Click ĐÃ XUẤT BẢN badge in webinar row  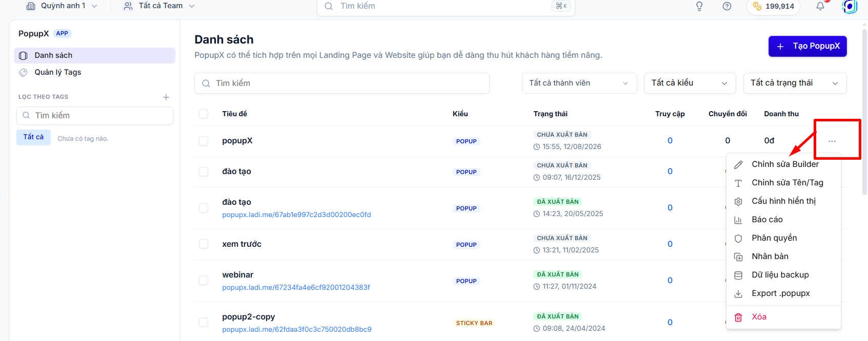coord(558,274)
